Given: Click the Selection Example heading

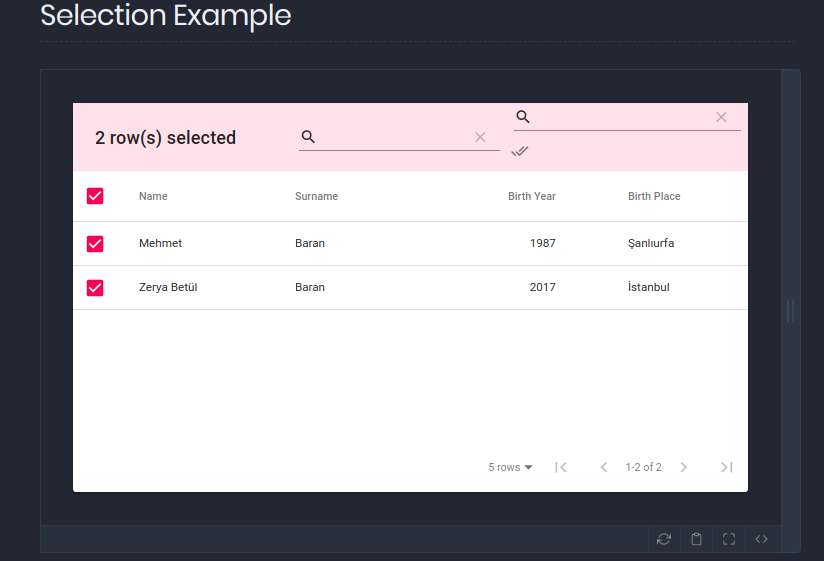Looking at the screenshot, I should (166, 15).
